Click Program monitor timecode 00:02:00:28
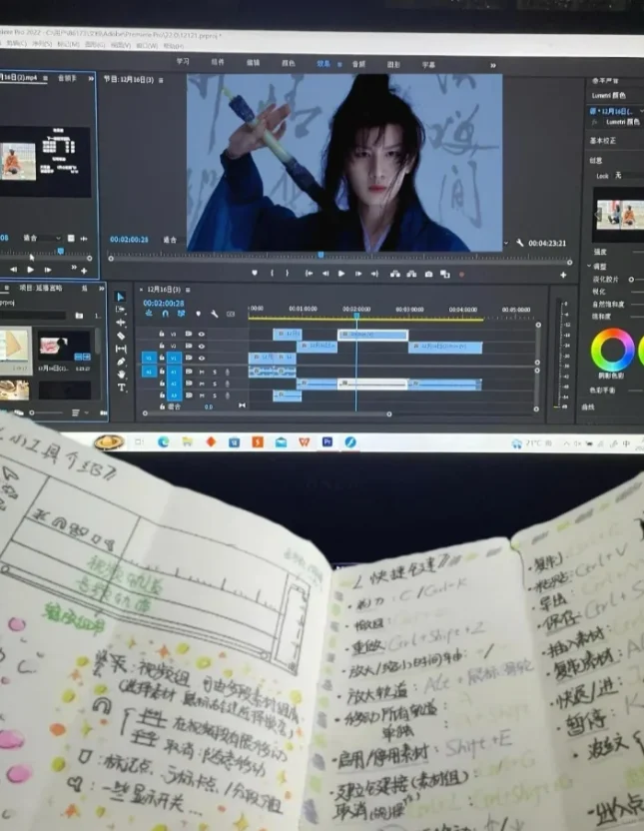 (x=129, y=240)
